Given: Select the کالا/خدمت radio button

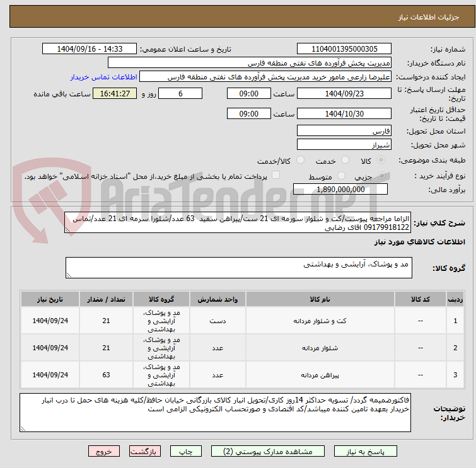Looking at the screenshot, I should click(300, 160).
